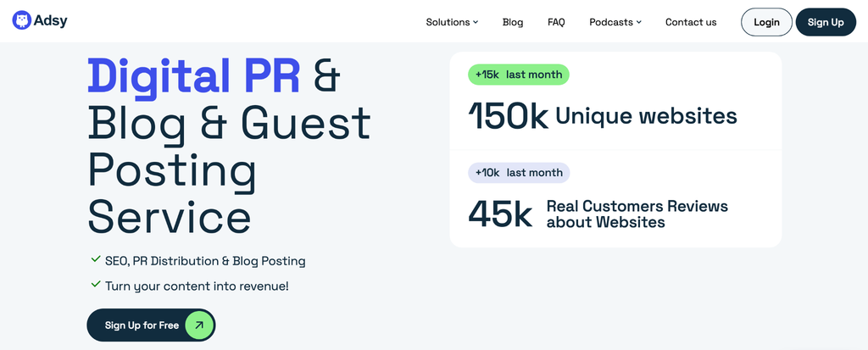
Task: Click the lavender +10k last month badge
Action: tap(519, 173)
